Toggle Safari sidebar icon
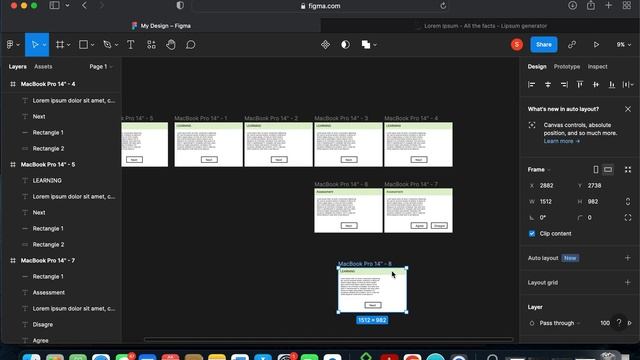The image size is (640, 360). (x=54, y=6)
